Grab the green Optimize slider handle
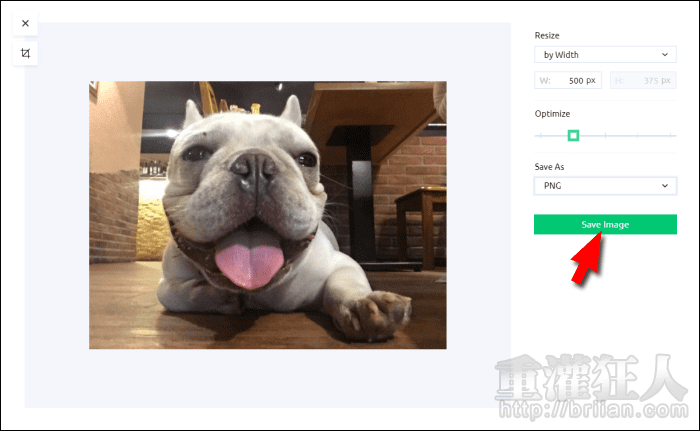 [x=573, y=135]
